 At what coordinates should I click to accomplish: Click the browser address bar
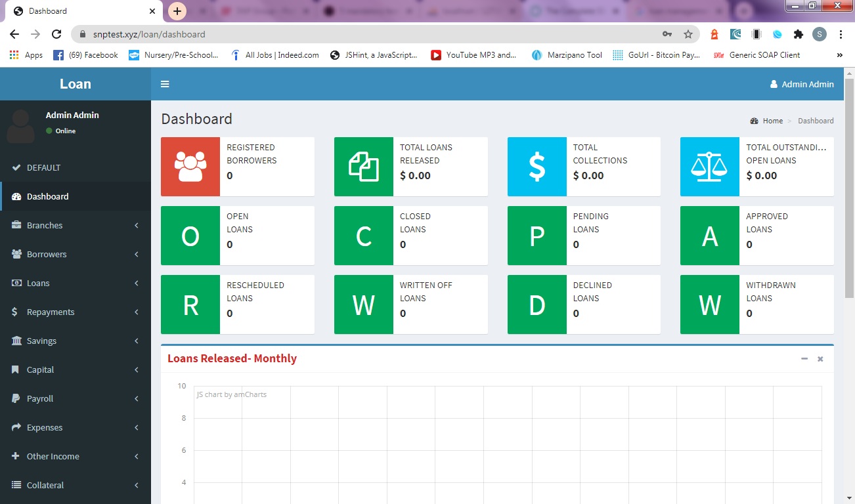pyautogui.click(x=368, y=34)
